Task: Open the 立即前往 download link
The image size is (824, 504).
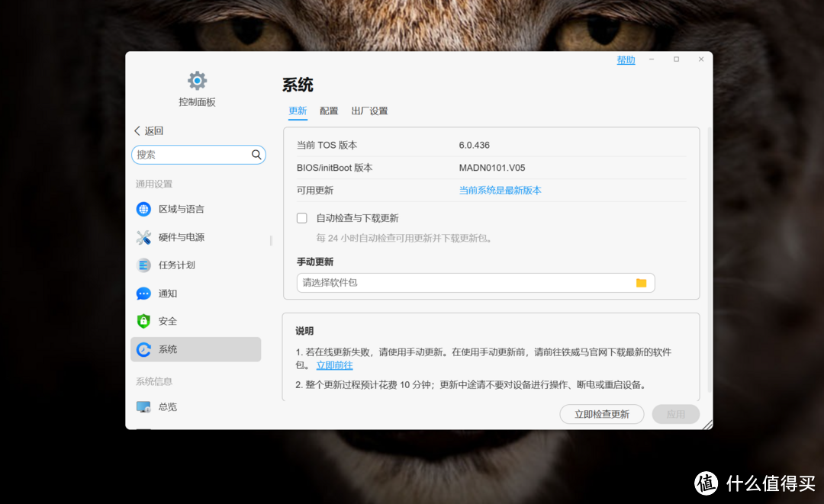Action: tap(333, 365)
